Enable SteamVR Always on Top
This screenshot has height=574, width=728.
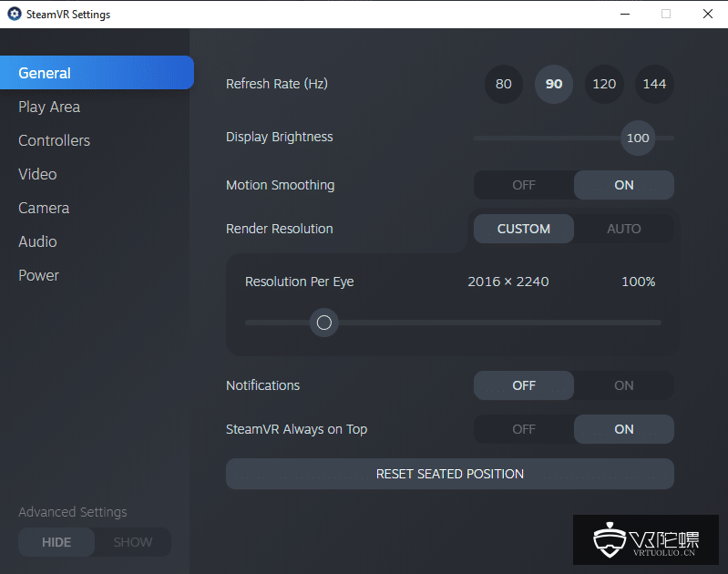coord(624,429)
